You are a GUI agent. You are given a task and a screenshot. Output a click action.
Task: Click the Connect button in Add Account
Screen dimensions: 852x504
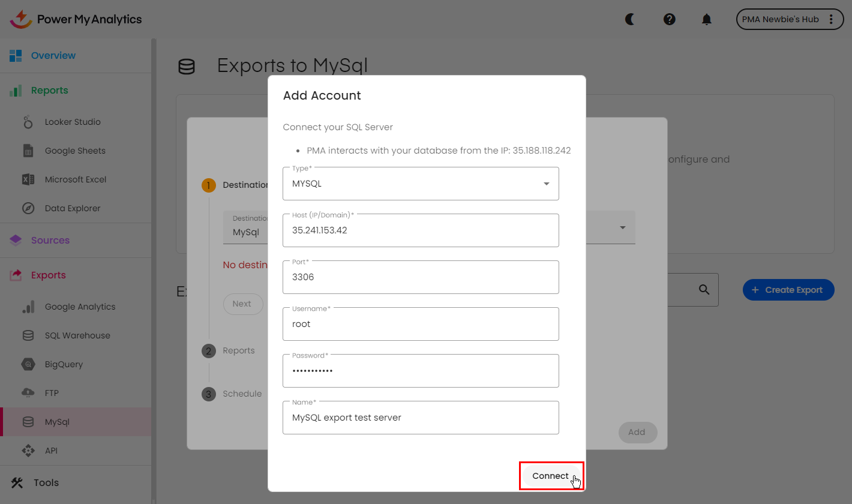pos(550,476)
